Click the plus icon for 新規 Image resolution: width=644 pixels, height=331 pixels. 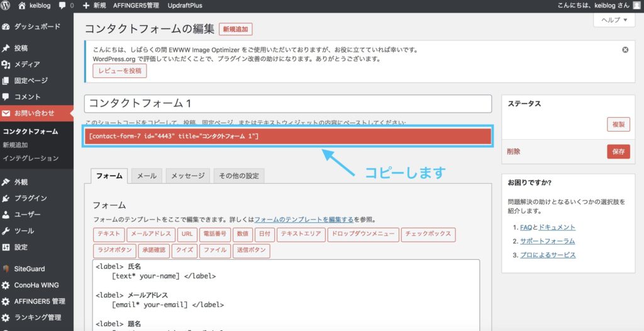(86, 6)
